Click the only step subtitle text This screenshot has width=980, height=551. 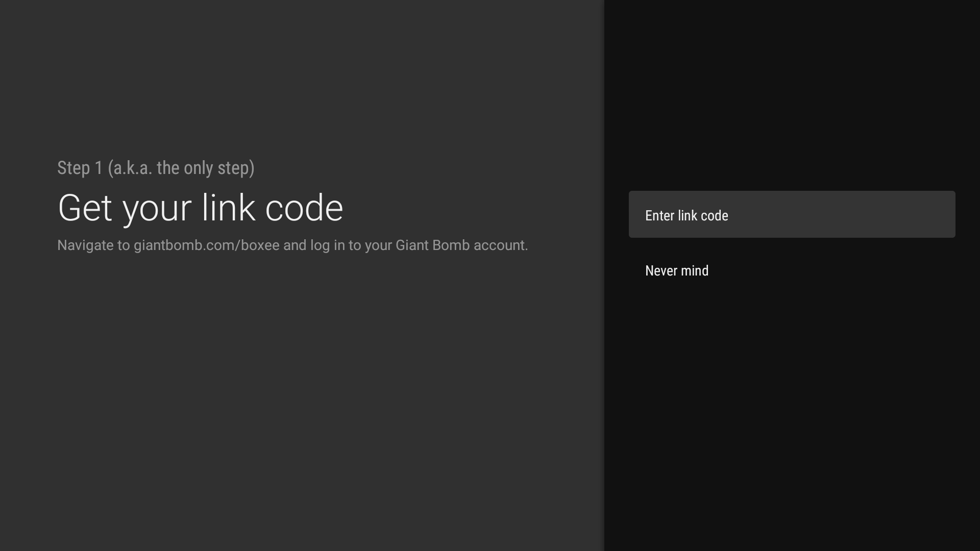point(156,168)
